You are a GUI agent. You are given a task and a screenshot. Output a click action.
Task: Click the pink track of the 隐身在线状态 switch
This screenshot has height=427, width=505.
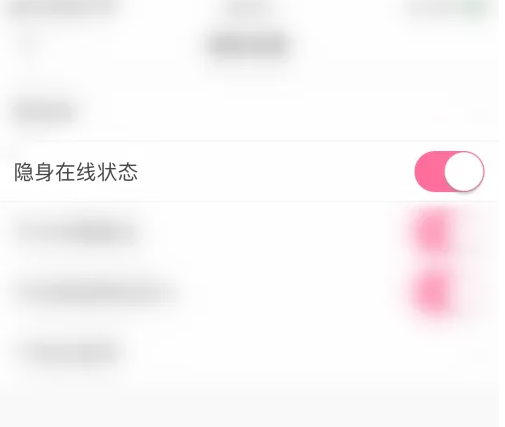point(429,172)
